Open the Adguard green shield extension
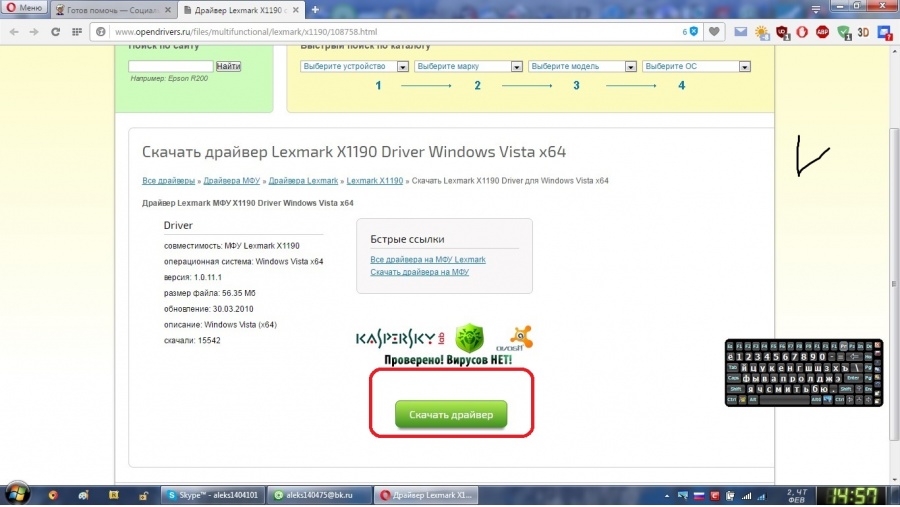This screenshot has height=507, width=900. (843, 33)
